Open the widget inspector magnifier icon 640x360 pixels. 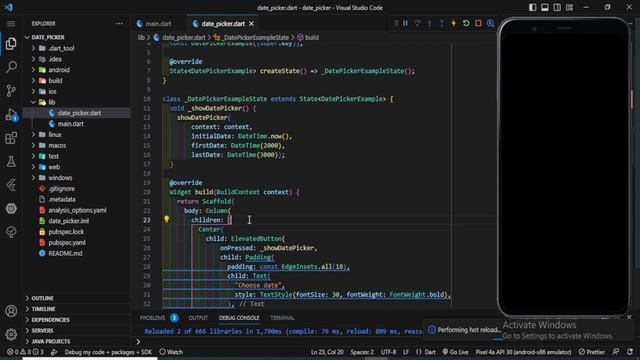[490, 23]
